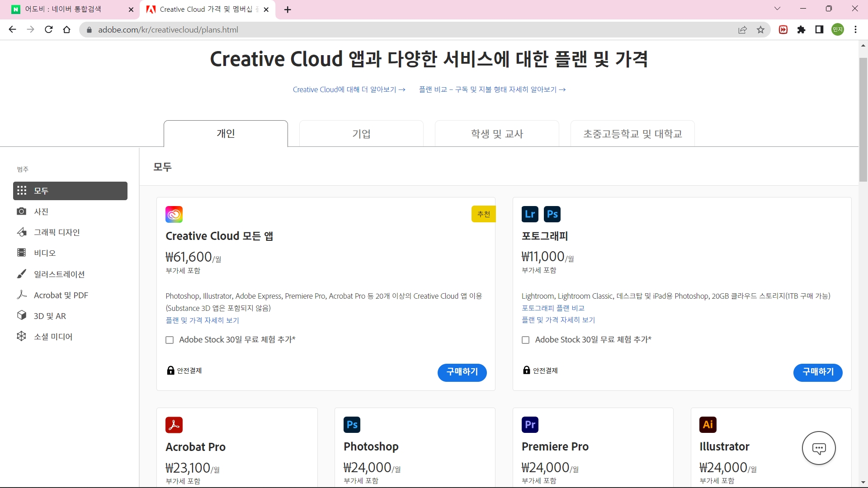The width and height of the screenshot is (868, 488).
Task: Open a new browser tab
Action: click(x=288, y=9)
